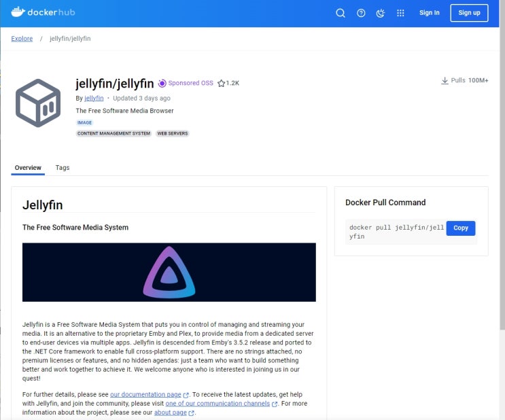
Task: Click the 'Jellyfin' overview heading
Action: click(43, 205)
